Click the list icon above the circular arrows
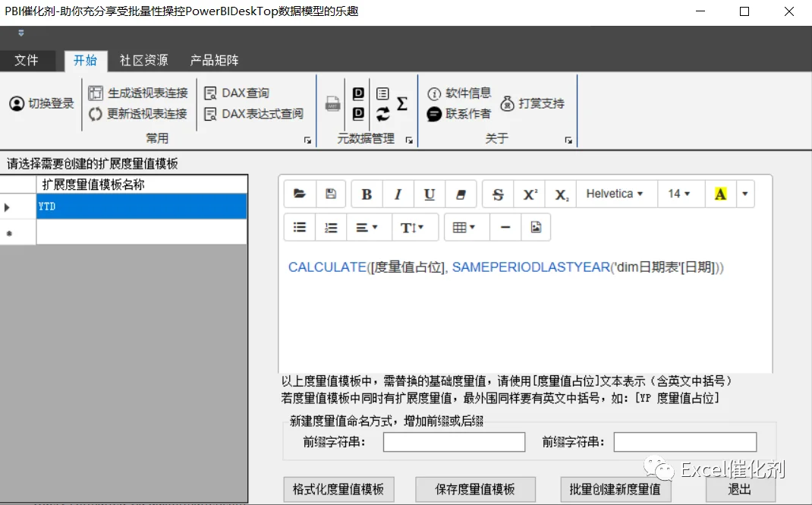Image resolution: width=812 pixels, height=505 pixels. [382, 93]
